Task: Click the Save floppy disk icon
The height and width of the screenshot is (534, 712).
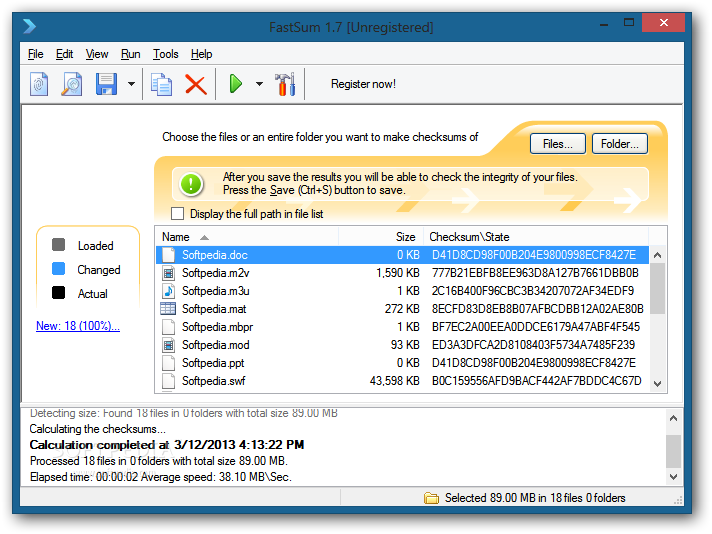Action: [x=106, y=84]
